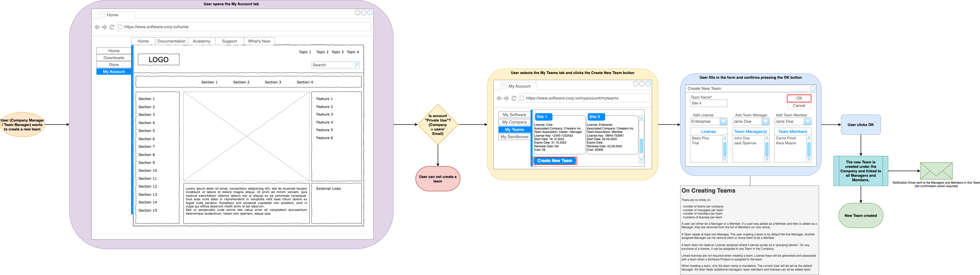
Task: Open the Jane Doe dropdown under Add Team Manager
Action: pyautogui.click(x=766, y=122)
